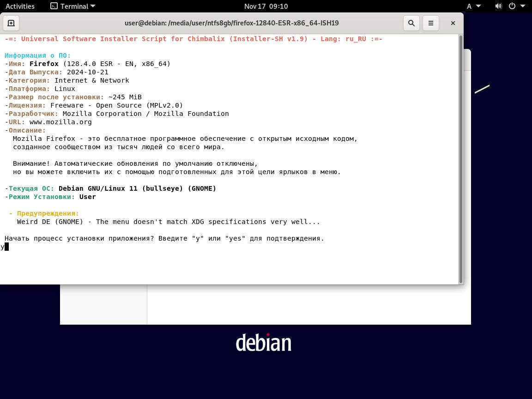Viewport: 532px width, 399px height.
Task: Click the Описание label
Action: [x=27, y=130]
